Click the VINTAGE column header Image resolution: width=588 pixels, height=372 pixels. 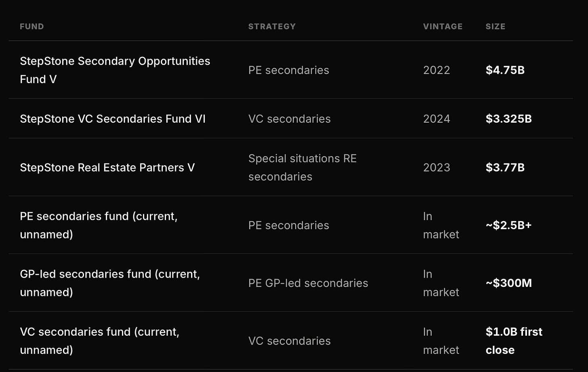pos(443,27)
